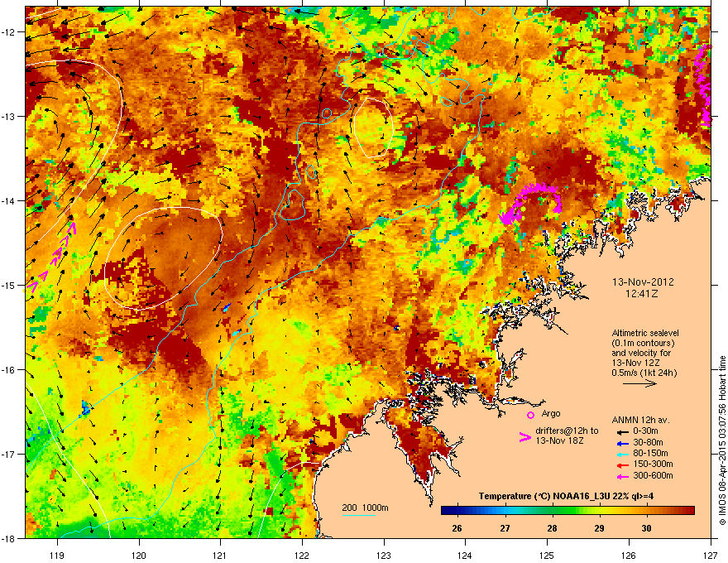Viewport: 728px width, 563px height.
Task: Click the longitude axis label 123
Action: (x=384, y=555)
